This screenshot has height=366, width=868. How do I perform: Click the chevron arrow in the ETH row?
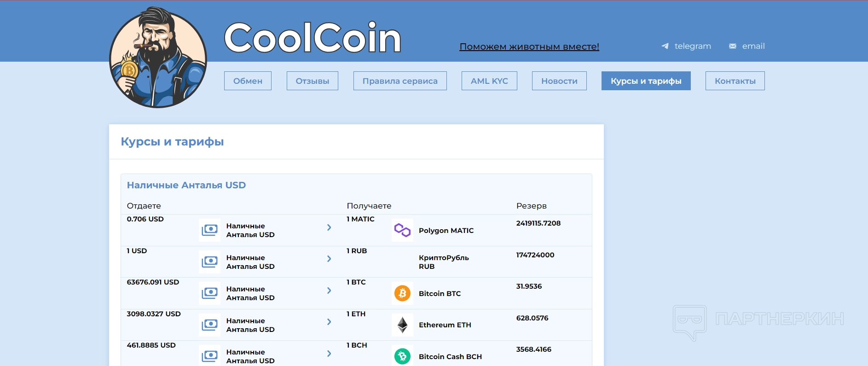329,322
